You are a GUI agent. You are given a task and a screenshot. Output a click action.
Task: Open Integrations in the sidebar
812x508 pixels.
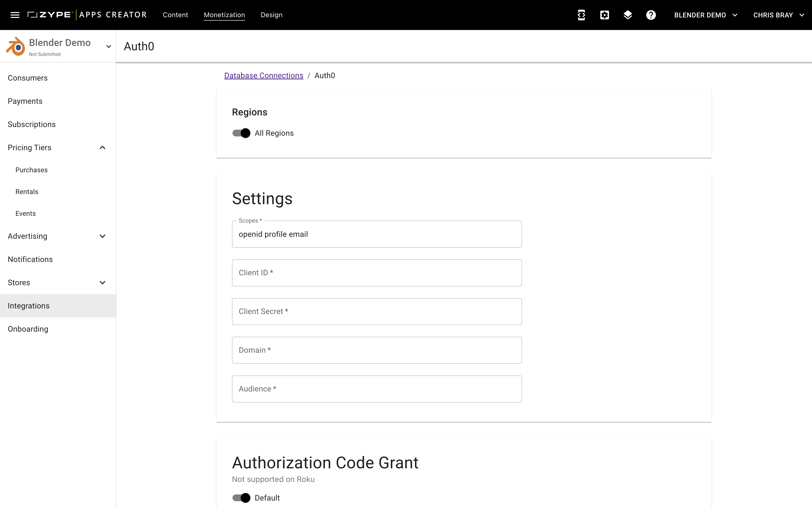[x=58, y=306]
